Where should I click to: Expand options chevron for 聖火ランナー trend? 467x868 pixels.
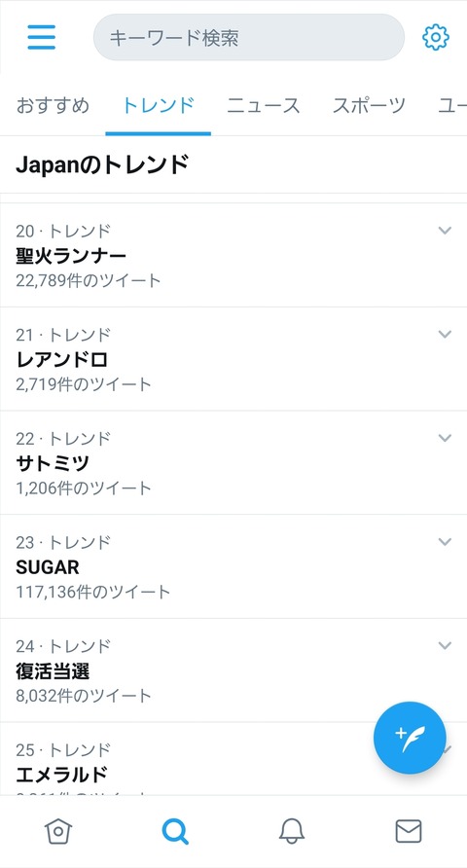tap(445, 231)
